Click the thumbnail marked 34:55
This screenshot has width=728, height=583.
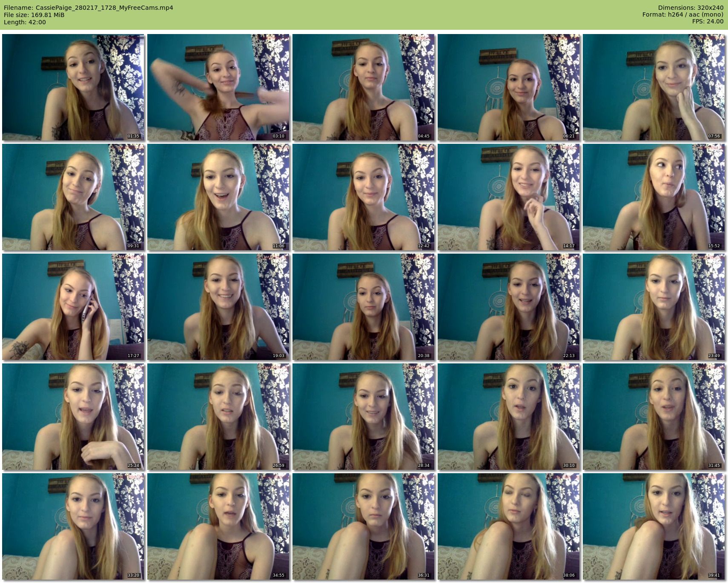point(218,526)
